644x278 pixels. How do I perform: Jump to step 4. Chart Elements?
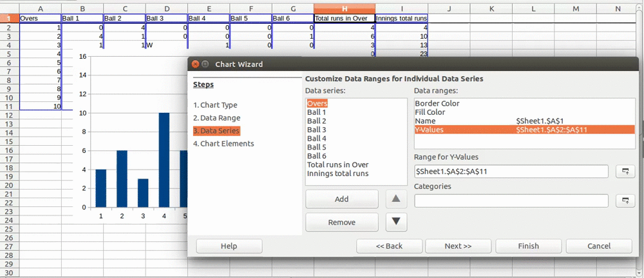(223, 144)
